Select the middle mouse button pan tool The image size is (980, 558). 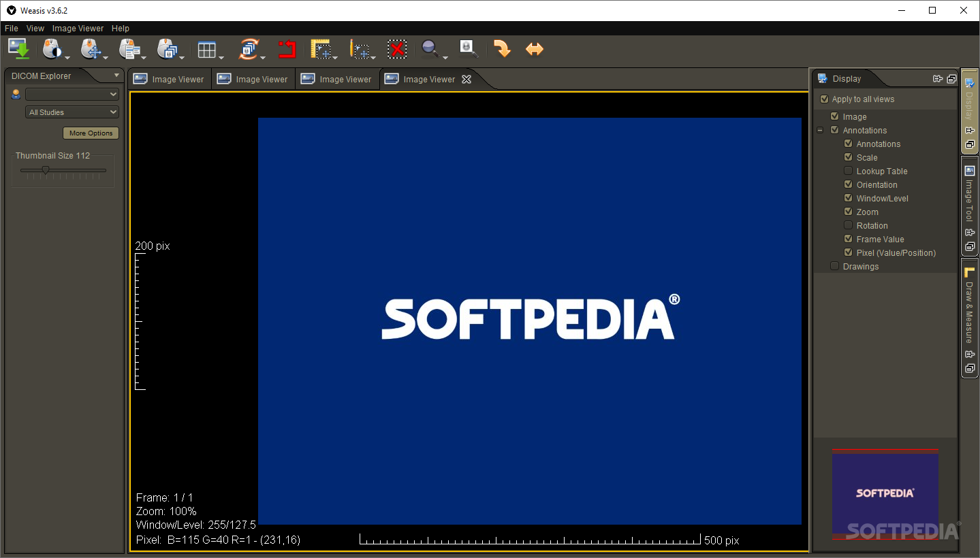click(90, 49)
